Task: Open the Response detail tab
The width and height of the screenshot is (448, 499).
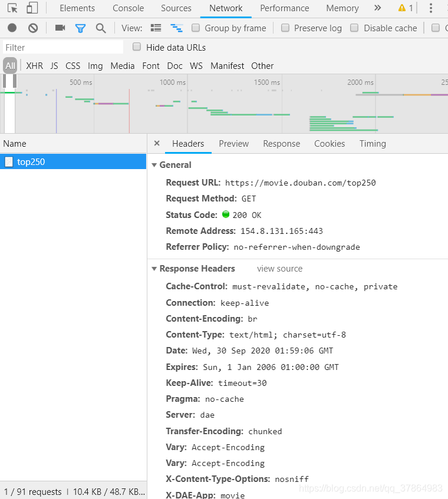Action: [x=281, y=144]
